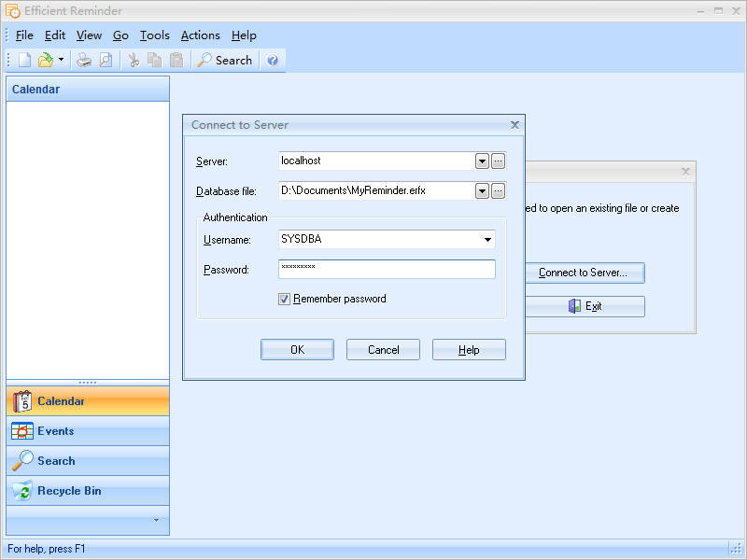Click the navigation pane splitter grip dots
The image size is (747, 560).
(88, 383)
